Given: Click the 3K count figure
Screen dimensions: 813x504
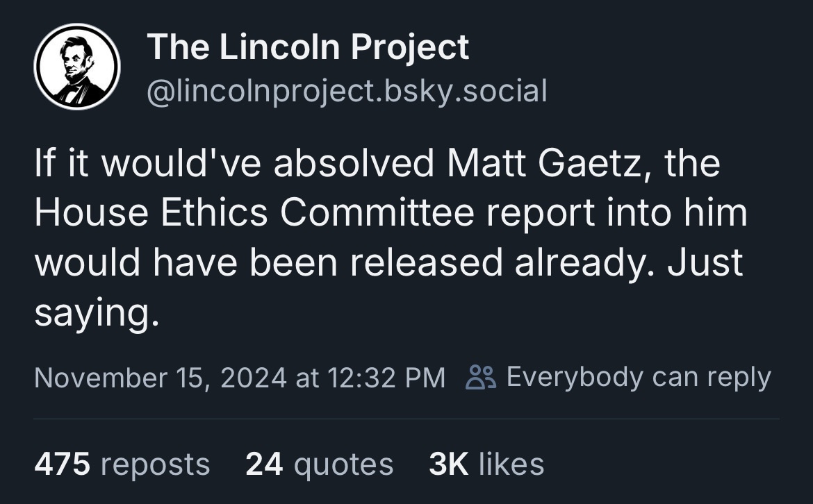Looking at the screenshot, I should point(448,464).
